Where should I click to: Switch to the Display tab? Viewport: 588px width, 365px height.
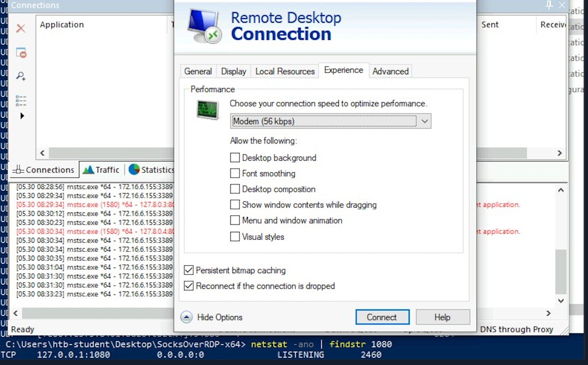[x=234, y=71]
